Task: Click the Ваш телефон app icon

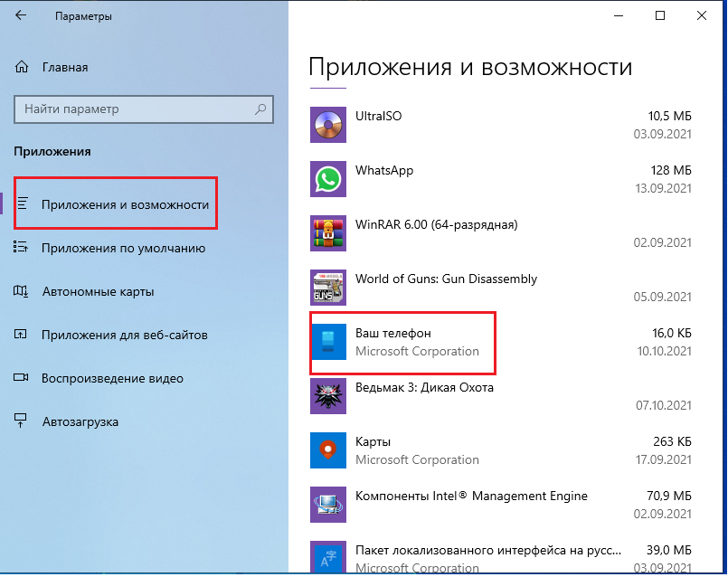Action: coord(328,342)
